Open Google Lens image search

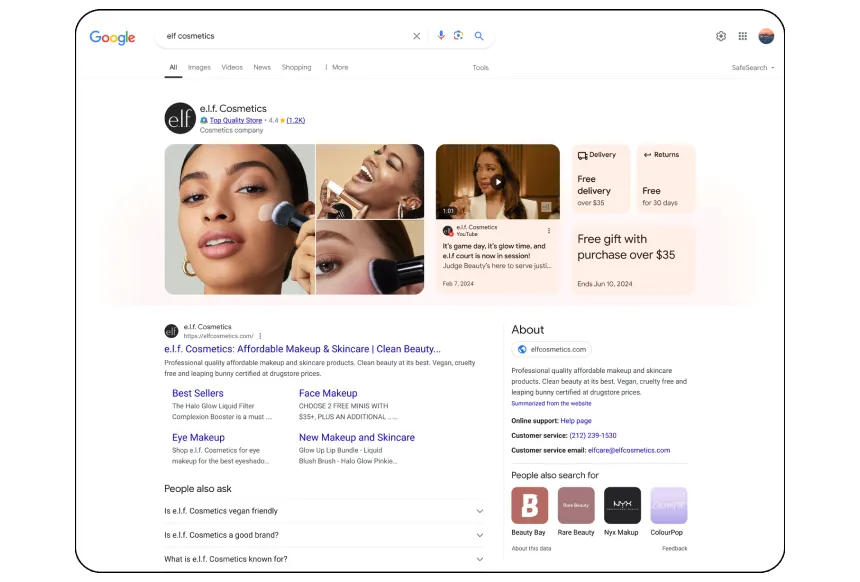(x=458, y=36)
